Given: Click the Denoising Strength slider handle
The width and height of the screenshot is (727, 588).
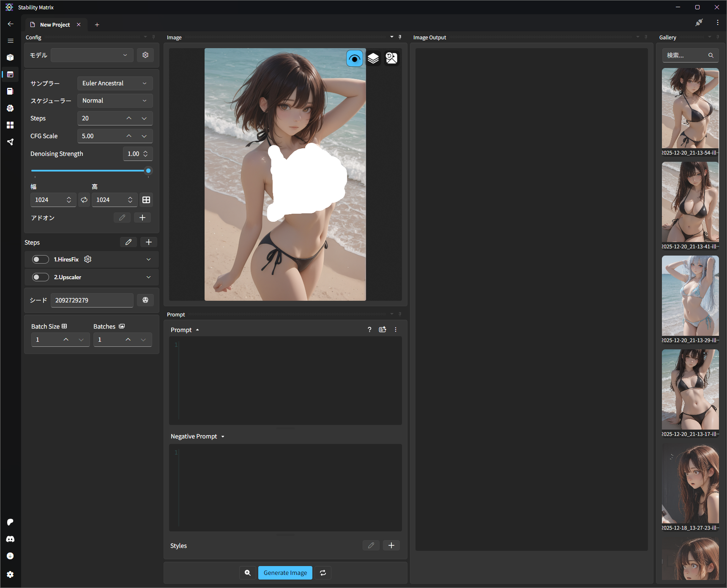Looking at the screenshot, I should pyautogui.click(x=148, y=171).
